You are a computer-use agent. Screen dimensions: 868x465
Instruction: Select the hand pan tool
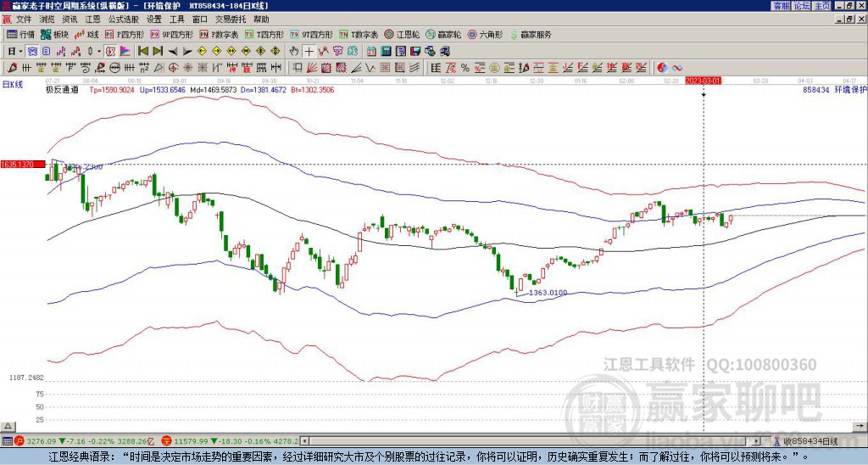coord(294,52)
